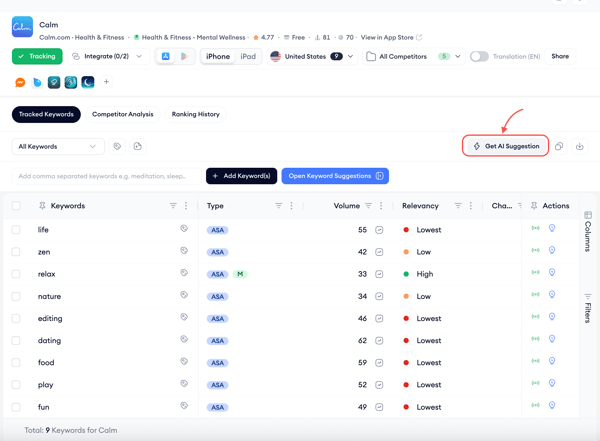Viewport: 600px width, 441px height.
Task: Check the box for keyword life
Action: click(x=16, y=230)
